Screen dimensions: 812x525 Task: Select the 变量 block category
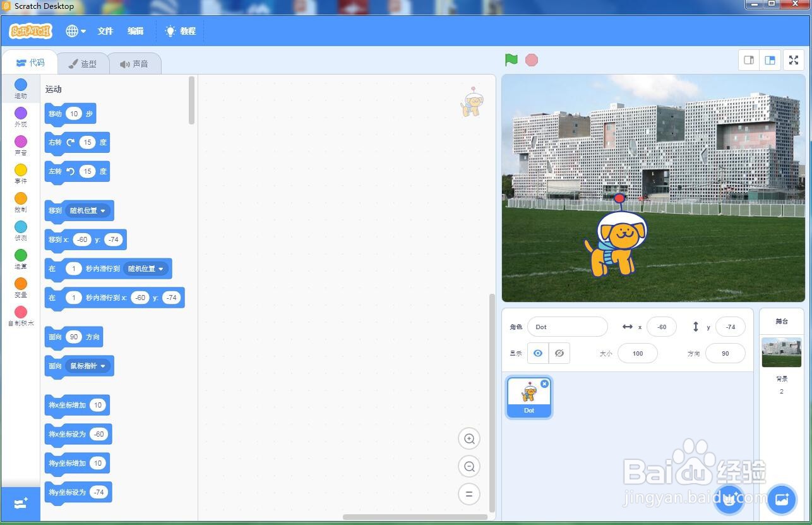(21, 288)
